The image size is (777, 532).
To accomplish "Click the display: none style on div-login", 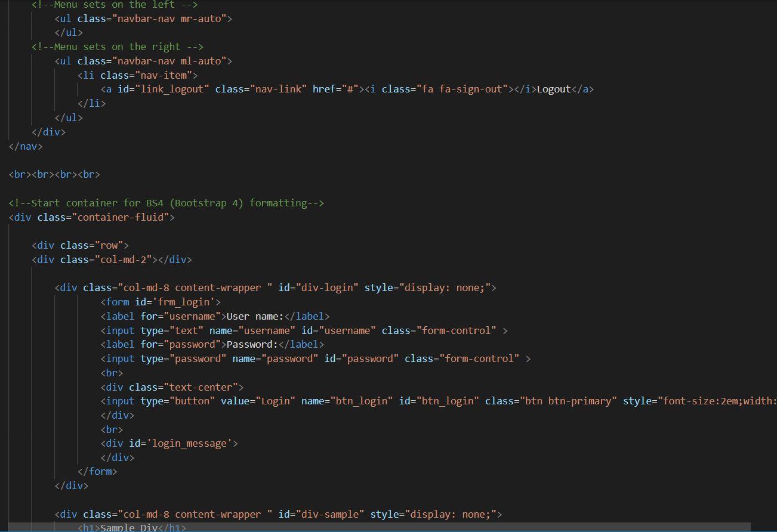I will [446, 287].
